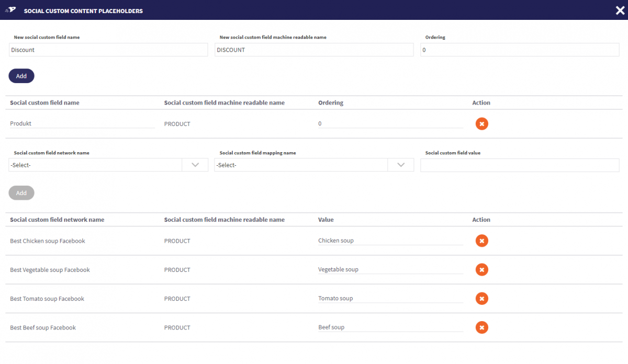Image resolution: width=628 pixels, height=364 pixels.
Task: Close the Social Custom Content Placeholders dialog
Action: click(620, 10)
